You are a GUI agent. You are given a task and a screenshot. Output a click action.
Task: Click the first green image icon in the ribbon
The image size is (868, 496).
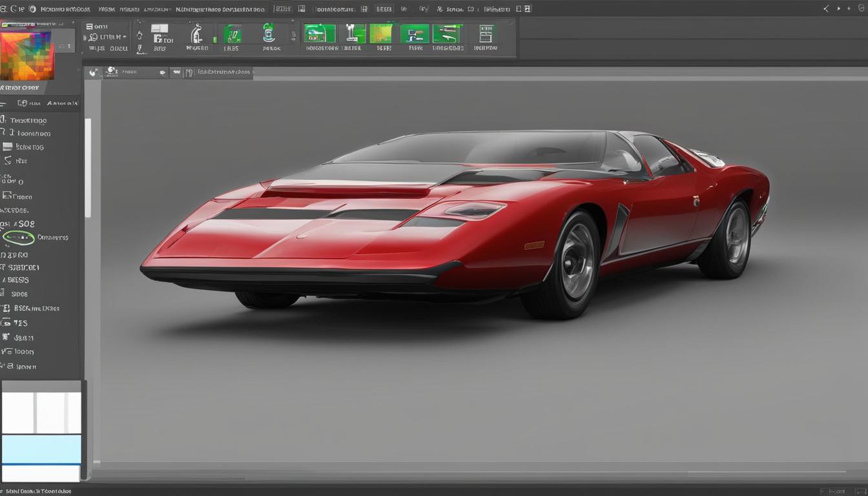click(x=320, y=34)
